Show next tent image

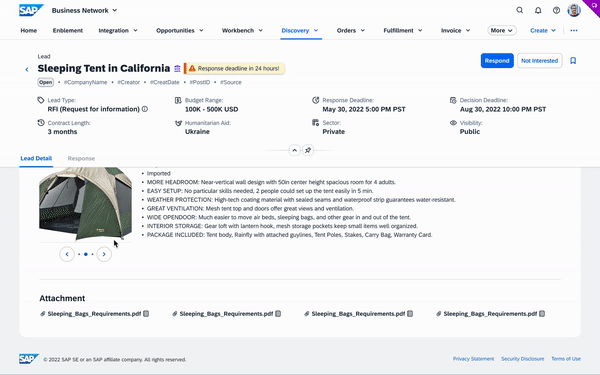tap(104, 254)
